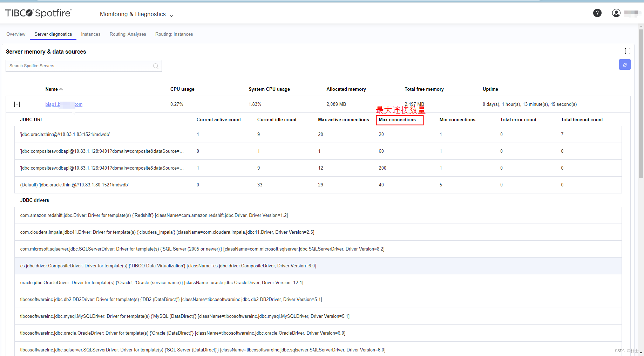This screenshot has height=356, width=644.
Task: Click the vertical page scrollbar
Action: pos(641,103)
